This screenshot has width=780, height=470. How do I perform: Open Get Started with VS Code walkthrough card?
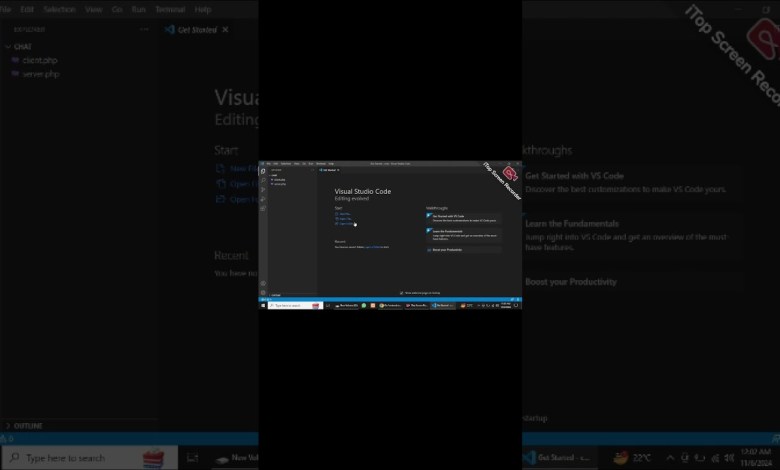[x=464, y=218]
